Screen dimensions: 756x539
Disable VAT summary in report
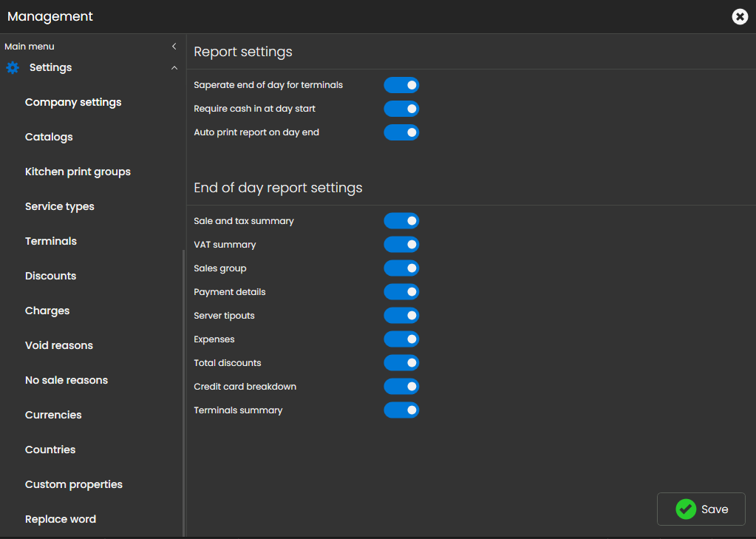[401, 245]
